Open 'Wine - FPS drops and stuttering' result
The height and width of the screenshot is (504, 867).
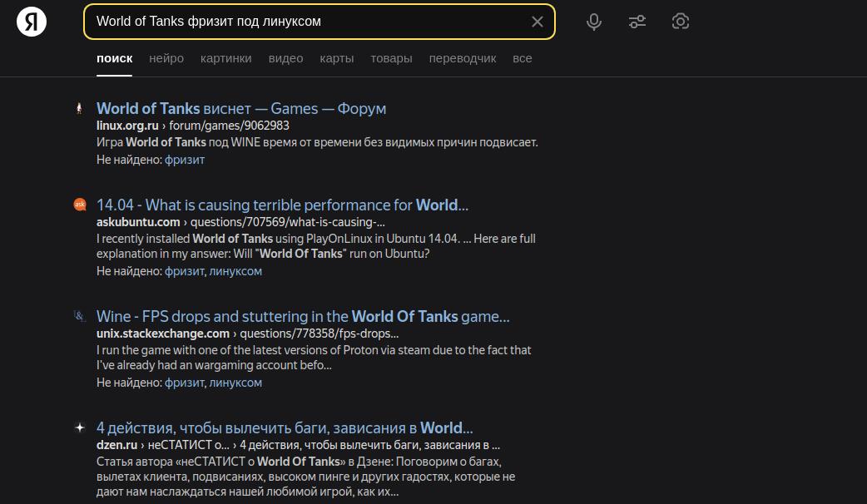point(303,317)
